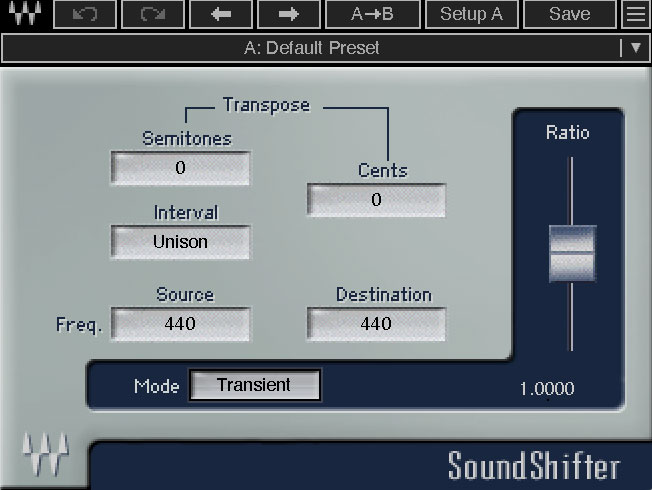The image size is (652, 490).
Task: Select the Cents value field
Action: tap(376, 200)
